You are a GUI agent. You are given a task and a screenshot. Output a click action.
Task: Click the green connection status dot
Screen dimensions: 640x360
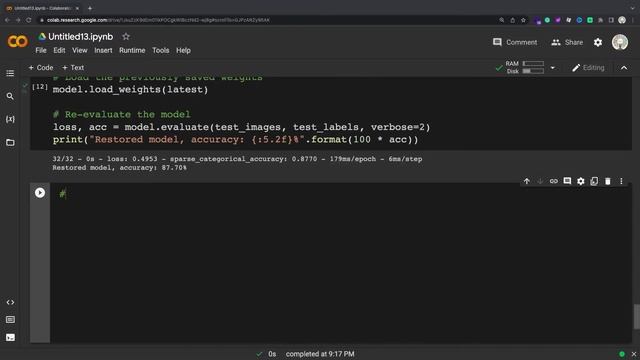[x=622, y=354]
